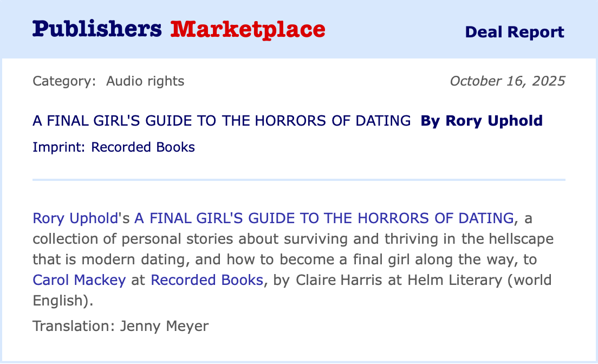The height and width of the screenshot is (364, 598).
Task: Open the book title link in the description
Action: (x=324, y=218)
